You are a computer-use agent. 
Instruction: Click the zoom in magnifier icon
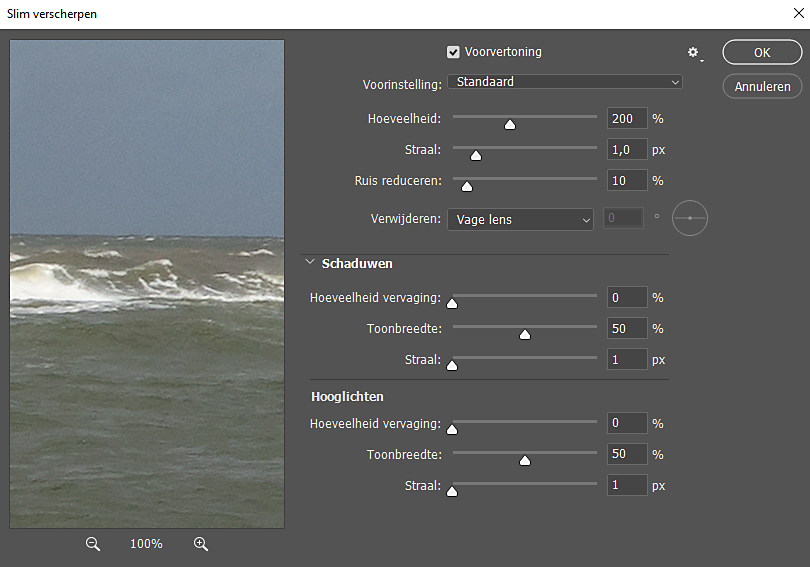click(201, 544)
